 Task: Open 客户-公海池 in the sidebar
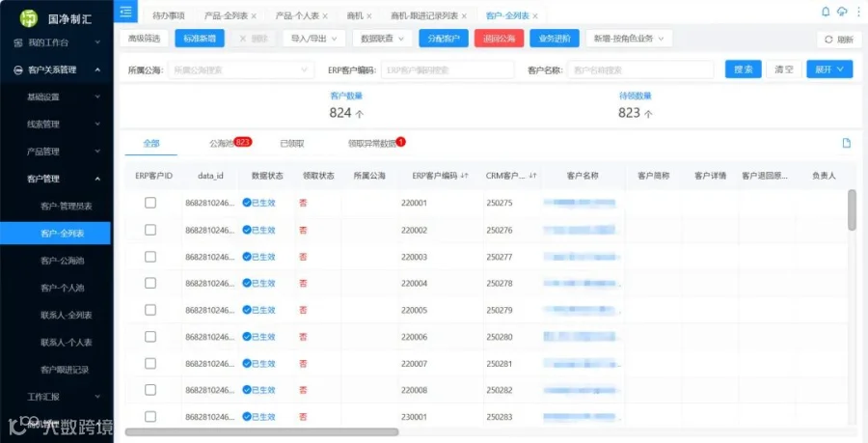point(62,261)
